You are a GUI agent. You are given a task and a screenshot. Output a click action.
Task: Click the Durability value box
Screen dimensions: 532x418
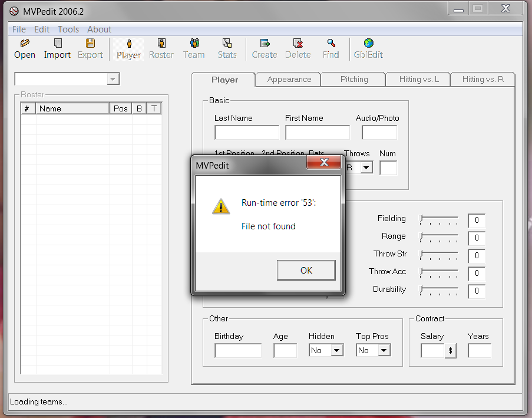tap(477, 291)
